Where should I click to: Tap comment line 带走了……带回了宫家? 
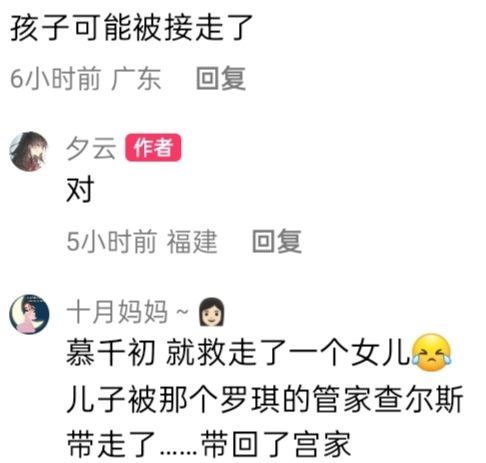click(x=209, y=444)
